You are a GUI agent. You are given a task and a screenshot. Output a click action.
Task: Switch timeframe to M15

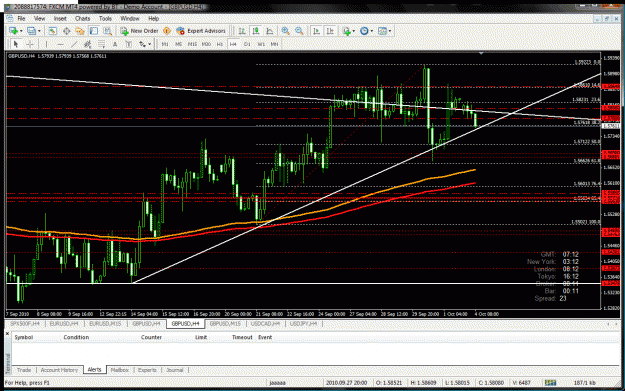click(x=192, y=44)
